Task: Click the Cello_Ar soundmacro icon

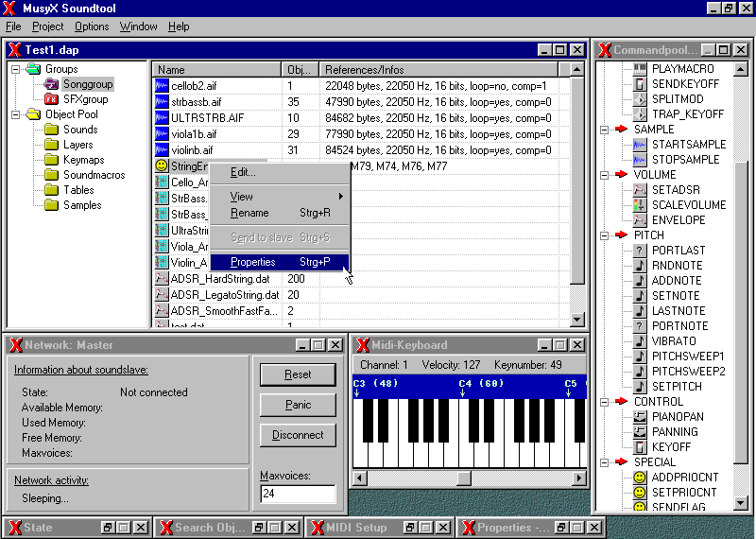Action: coord(162,182)
